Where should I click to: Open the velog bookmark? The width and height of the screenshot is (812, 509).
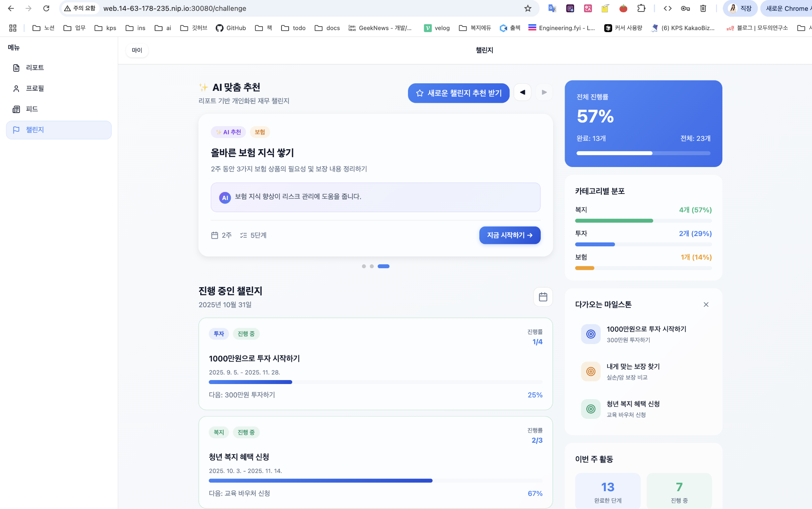[x=437, y=28]
